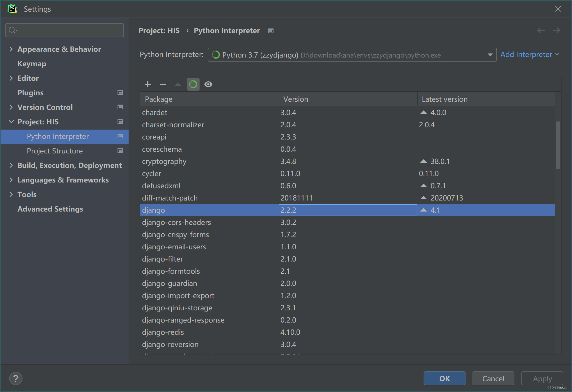Click the upgrade package arrow icon
The width and height of the screenshot is (572, 392).
[178, 84]
